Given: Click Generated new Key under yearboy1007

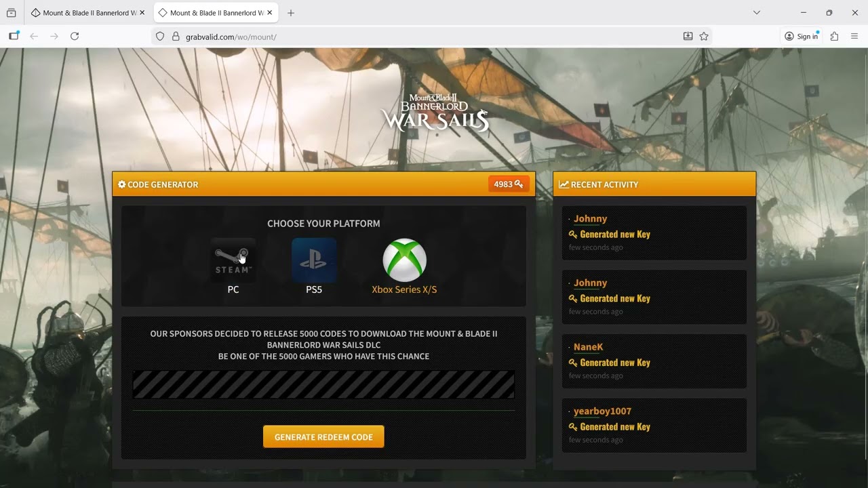Looking at the screenshot, I should 615,427.
